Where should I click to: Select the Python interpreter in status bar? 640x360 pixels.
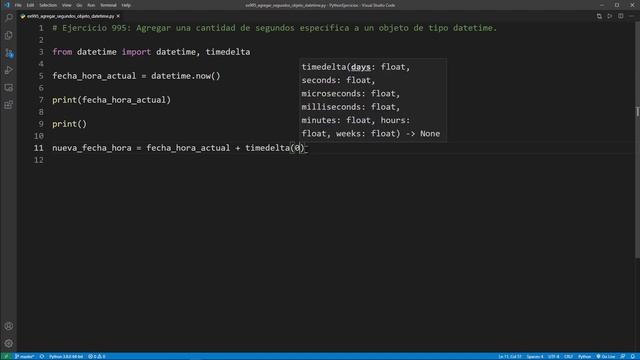point(66,356)
